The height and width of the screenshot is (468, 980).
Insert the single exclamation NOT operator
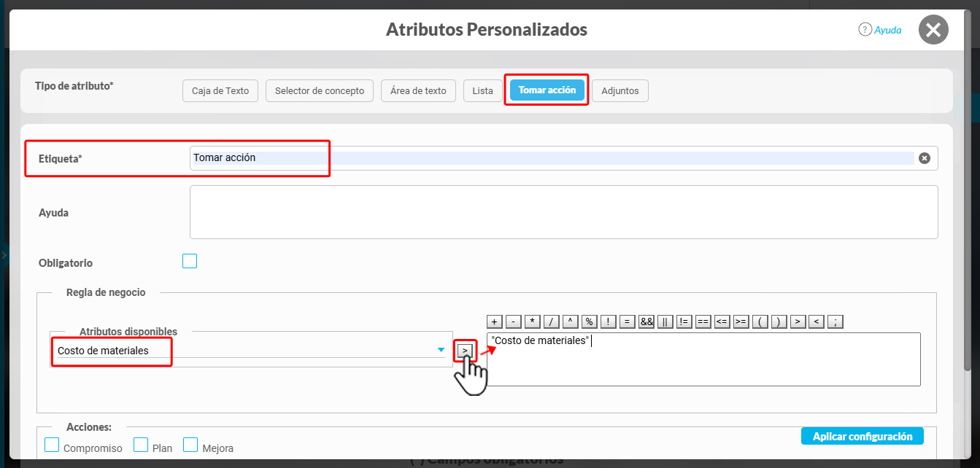609,321
